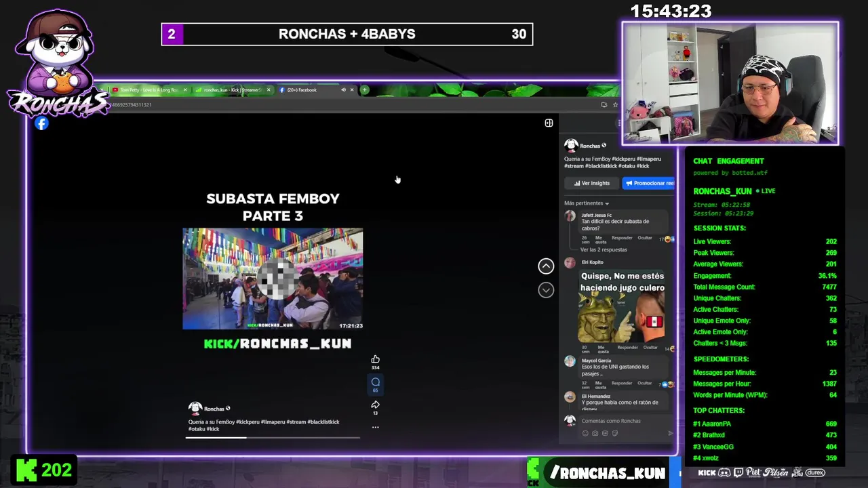Viewport: 868px width, 488px height.
Task: Open Ronchas avatar under reel video
Action: pos(195,408)
